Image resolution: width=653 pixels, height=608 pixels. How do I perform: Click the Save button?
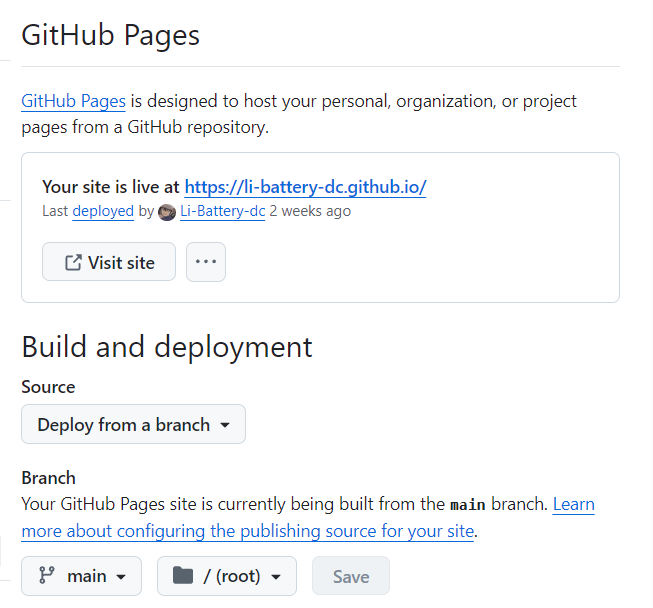(x=350, y=577)
